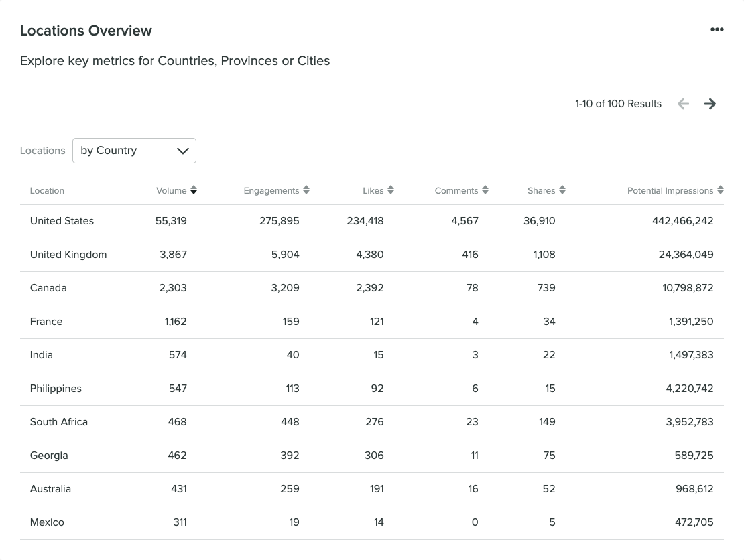
Task: Select the Georgia row label
Action: (x=49, y=456)
